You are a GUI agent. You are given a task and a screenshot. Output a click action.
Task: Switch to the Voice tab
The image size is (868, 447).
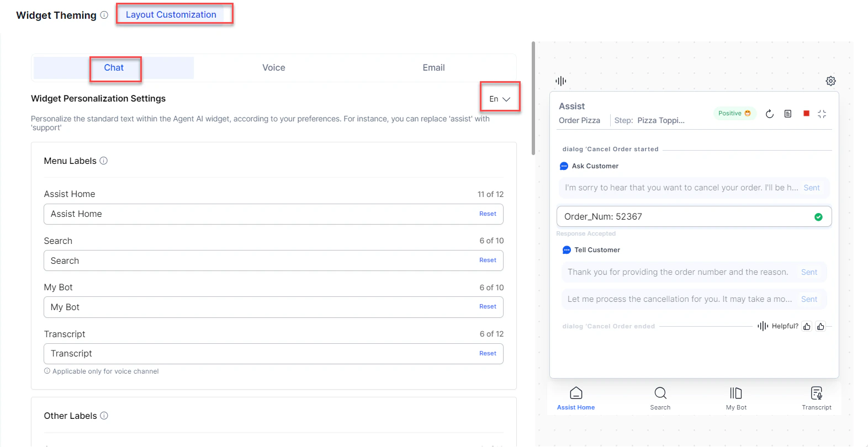tap(274, 67)
